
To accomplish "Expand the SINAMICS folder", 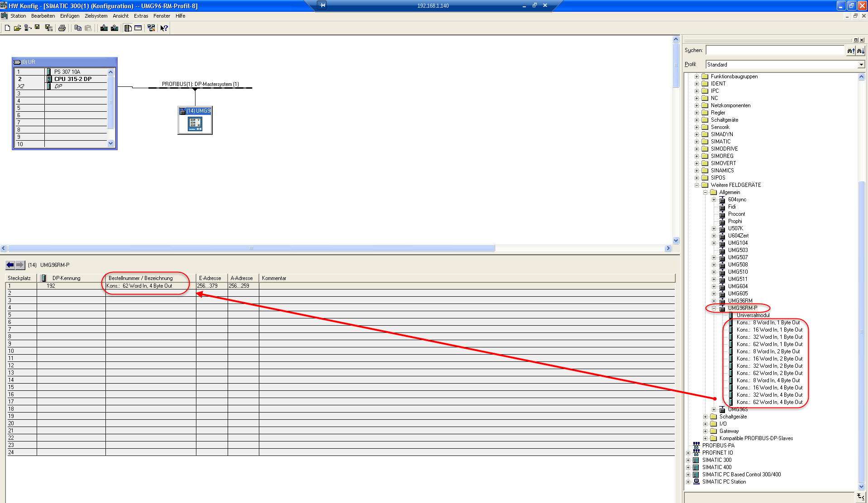I will tap(696, 171).
